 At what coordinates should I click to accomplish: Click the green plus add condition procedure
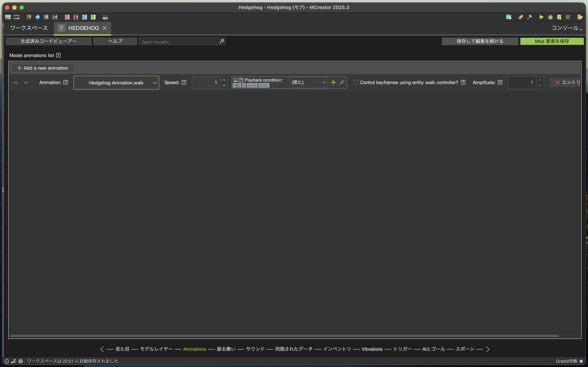click(333, 82)
